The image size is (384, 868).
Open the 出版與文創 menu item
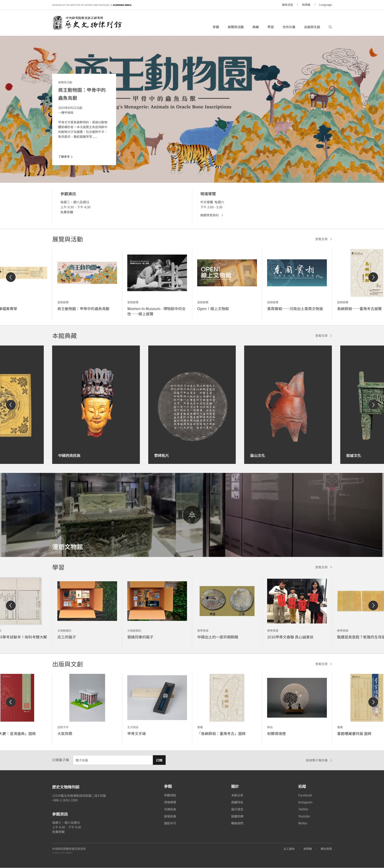click(312, 27)
